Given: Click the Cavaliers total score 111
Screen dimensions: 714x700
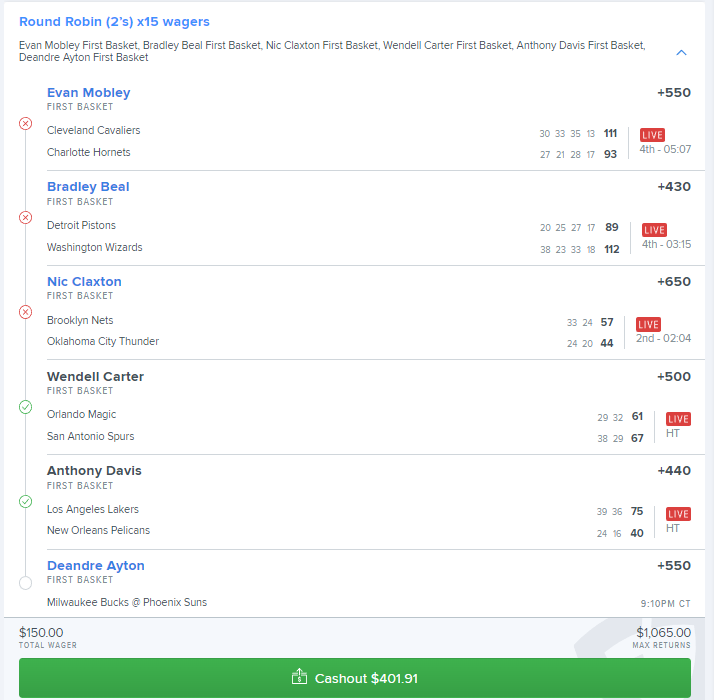Looking at the screenshot, I should click(x=610, y=133).
